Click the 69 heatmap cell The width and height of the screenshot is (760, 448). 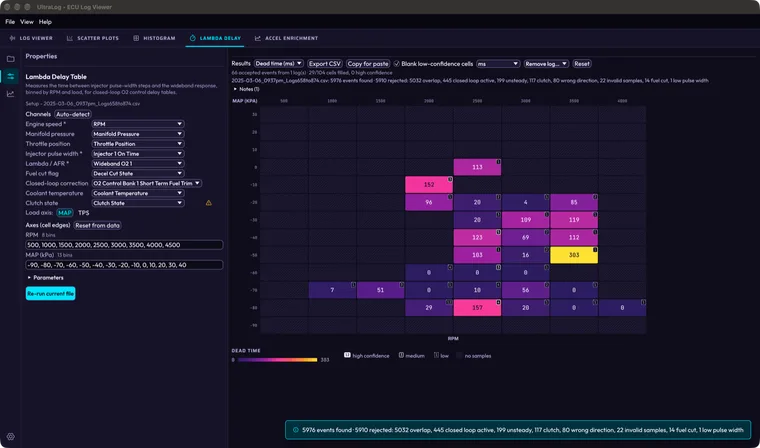click(x=526, y=238)
